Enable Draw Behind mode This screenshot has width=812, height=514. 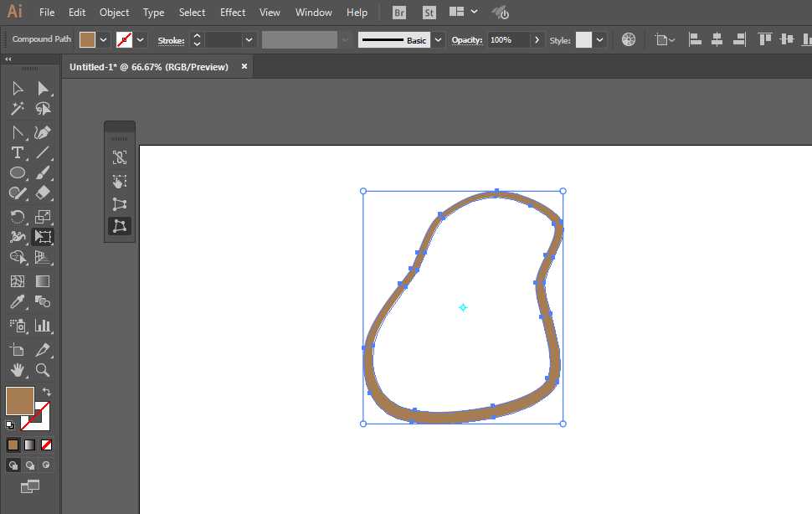click(30, 465)
